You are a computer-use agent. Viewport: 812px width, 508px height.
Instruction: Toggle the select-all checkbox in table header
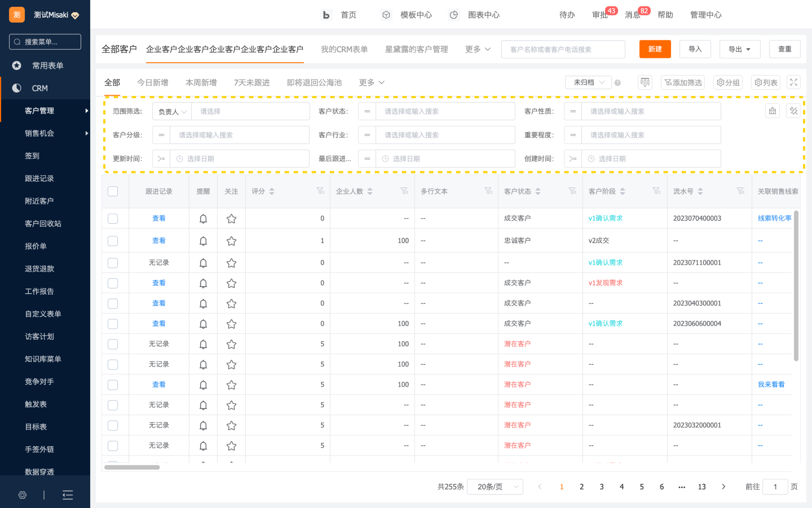pos(113,191)
